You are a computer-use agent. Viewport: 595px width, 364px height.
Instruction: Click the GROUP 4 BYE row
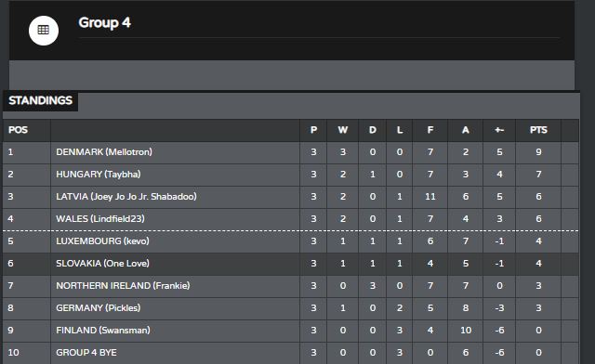coord(291,353)
